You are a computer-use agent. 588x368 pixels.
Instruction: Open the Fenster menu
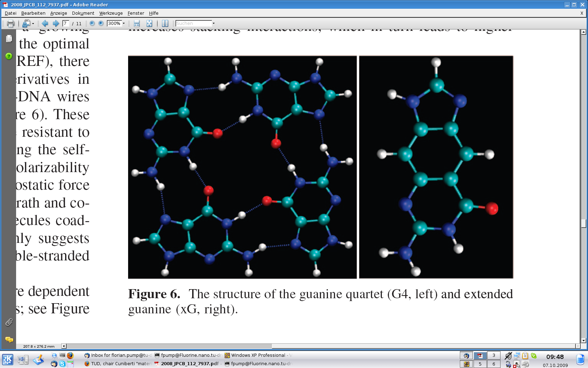click(136, 13)
